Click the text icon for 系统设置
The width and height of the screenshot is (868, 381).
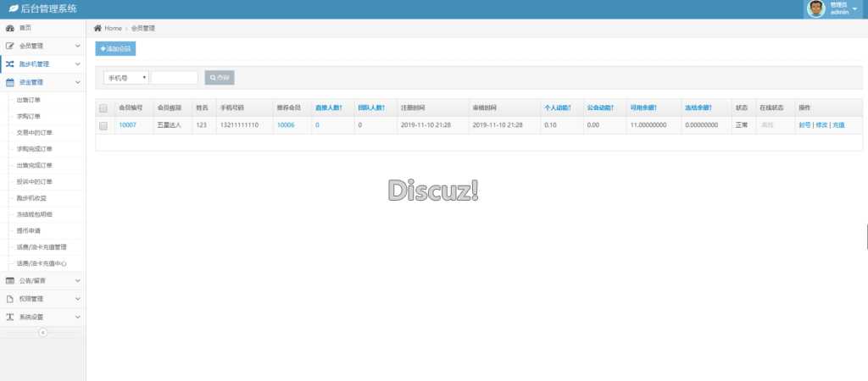coord(10,317)
